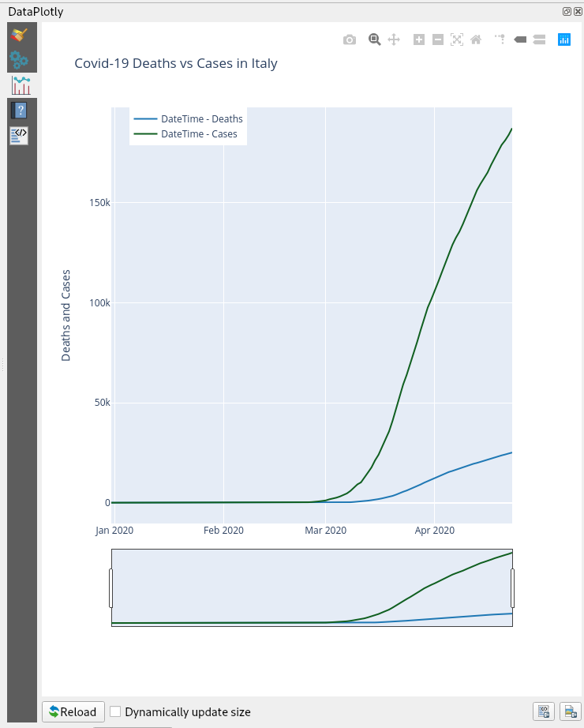Open the gears settings tab in sidebar
The image size is (584, 728).
pyautogui.click(x=21, y=60)
